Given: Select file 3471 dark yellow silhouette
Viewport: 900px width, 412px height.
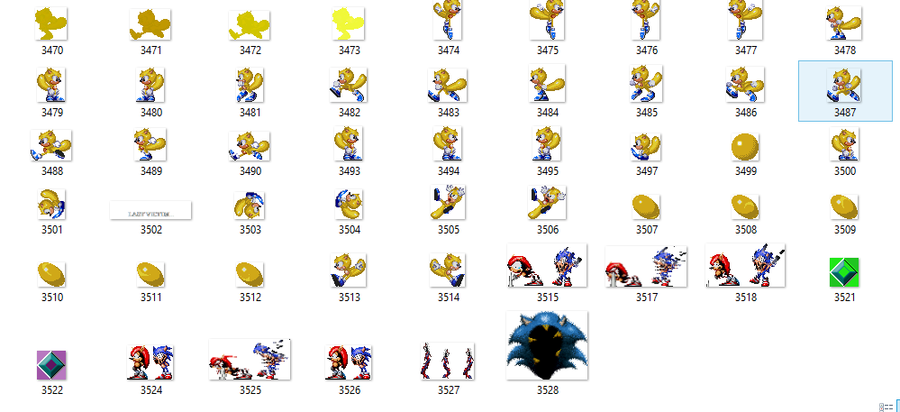Looking at the screenshot, I should point(150,25).
